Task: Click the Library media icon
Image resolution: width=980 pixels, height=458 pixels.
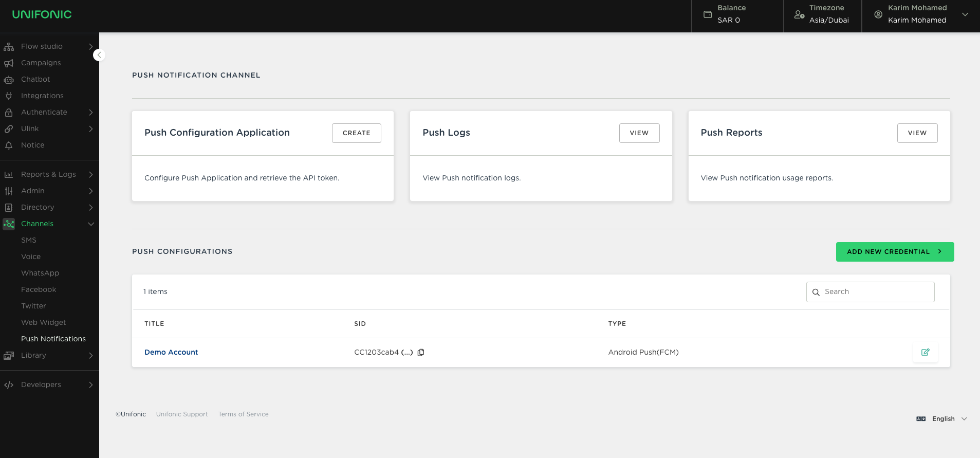Action: click(9, 356)
